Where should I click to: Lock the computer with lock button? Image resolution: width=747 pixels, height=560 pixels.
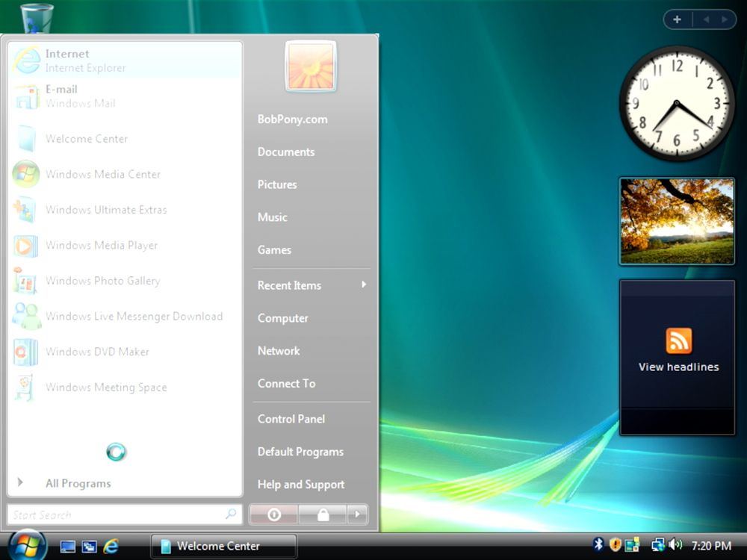tap(323, 514)
